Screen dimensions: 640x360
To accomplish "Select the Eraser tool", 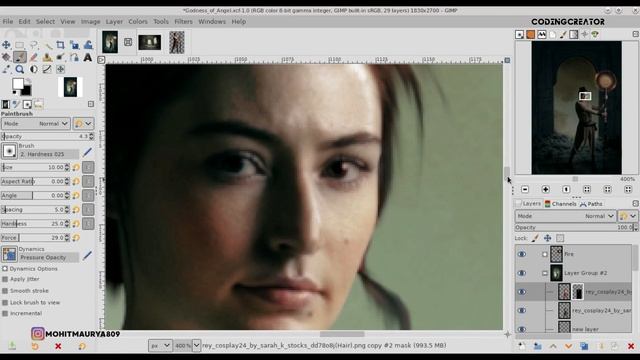I will pyautogui.click(x=34, y=57).
